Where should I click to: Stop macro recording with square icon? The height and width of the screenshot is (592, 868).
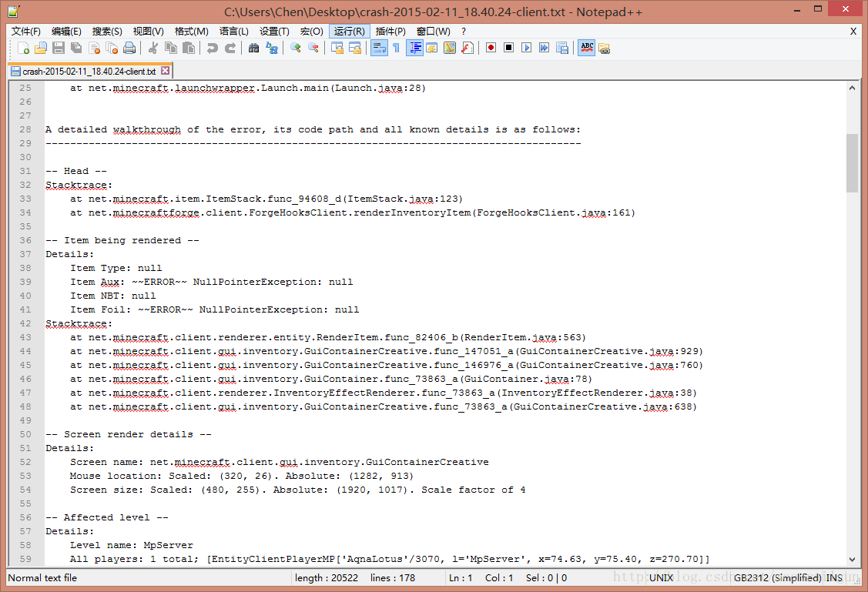click(509, 48)
